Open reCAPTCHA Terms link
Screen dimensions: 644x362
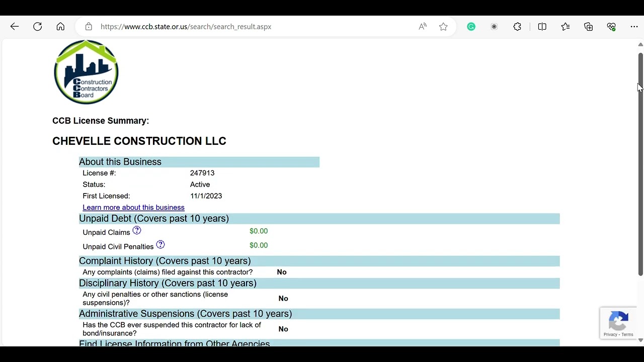[627, 334]
